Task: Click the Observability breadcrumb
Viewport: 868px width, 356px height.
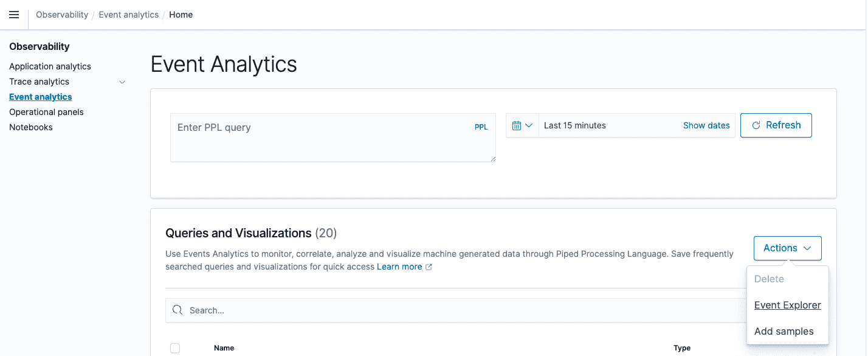Action: pyautogui.click(x=61, y=15)
